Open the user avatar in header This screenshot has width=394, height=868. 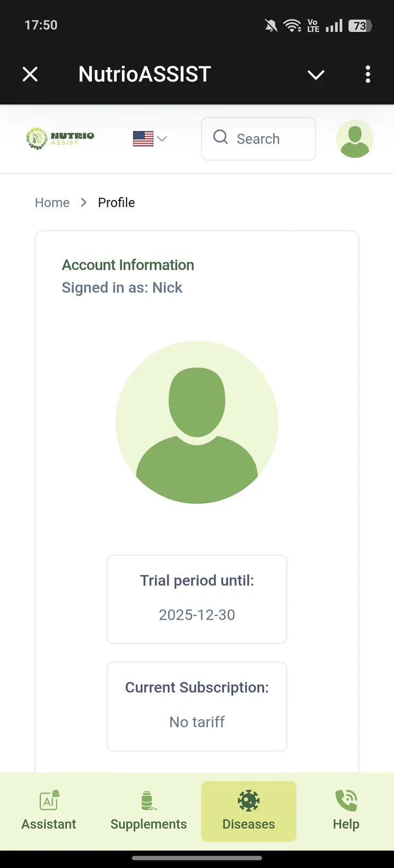[x=355, y=139]
